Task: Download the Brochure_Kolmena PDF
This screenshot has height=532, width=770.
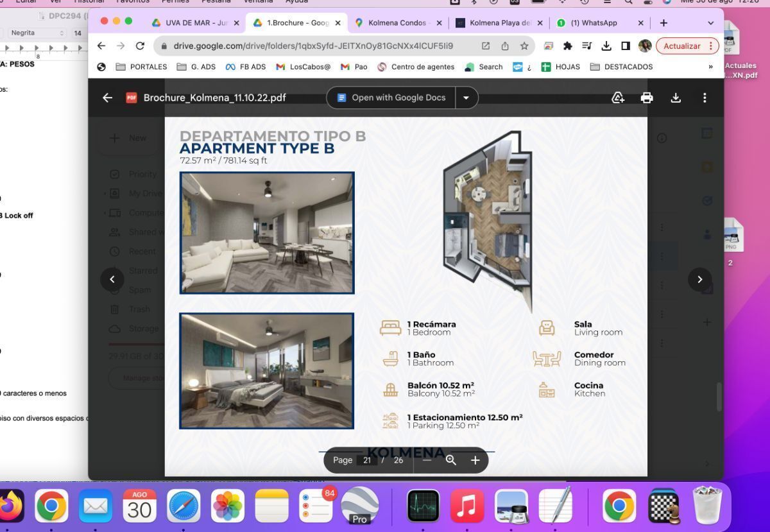Action: (676, 98)
